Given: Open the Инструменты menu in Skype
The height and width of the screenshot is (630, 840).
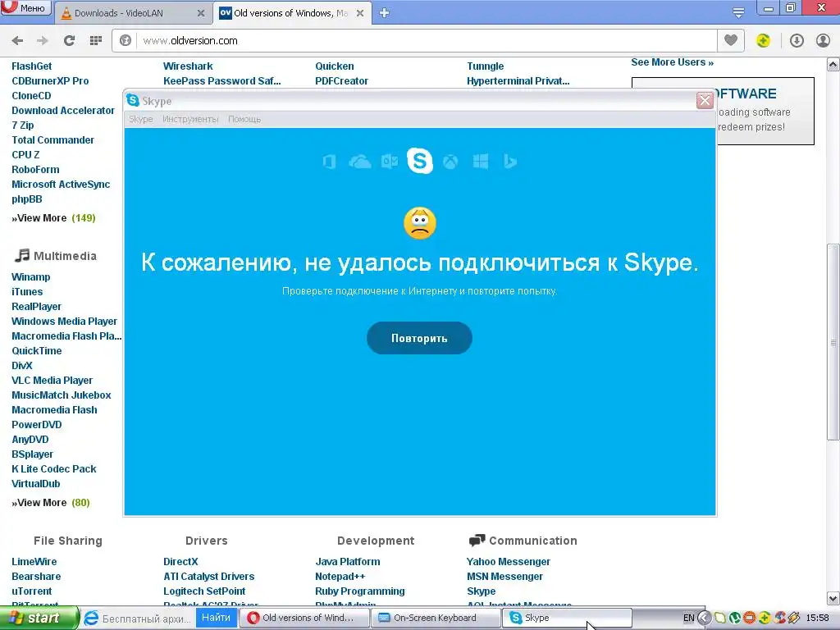Looking at the screenshot, I should pyautogui.click(x=190, y=119).
